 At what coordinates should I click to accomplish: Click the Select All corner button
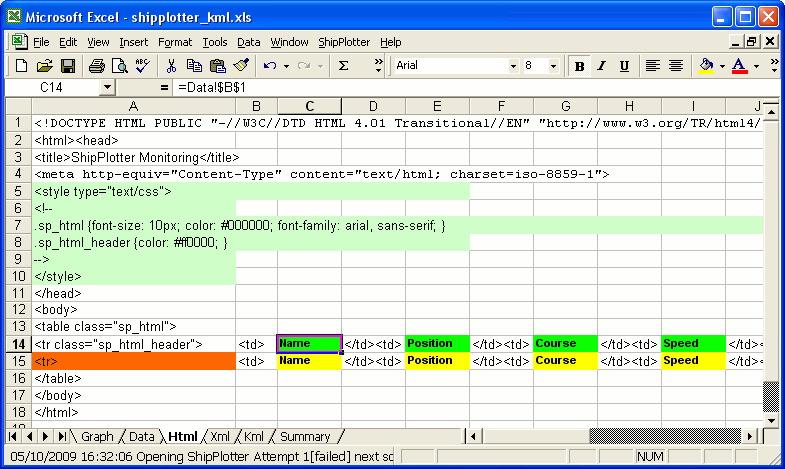(x=19, y=106)
